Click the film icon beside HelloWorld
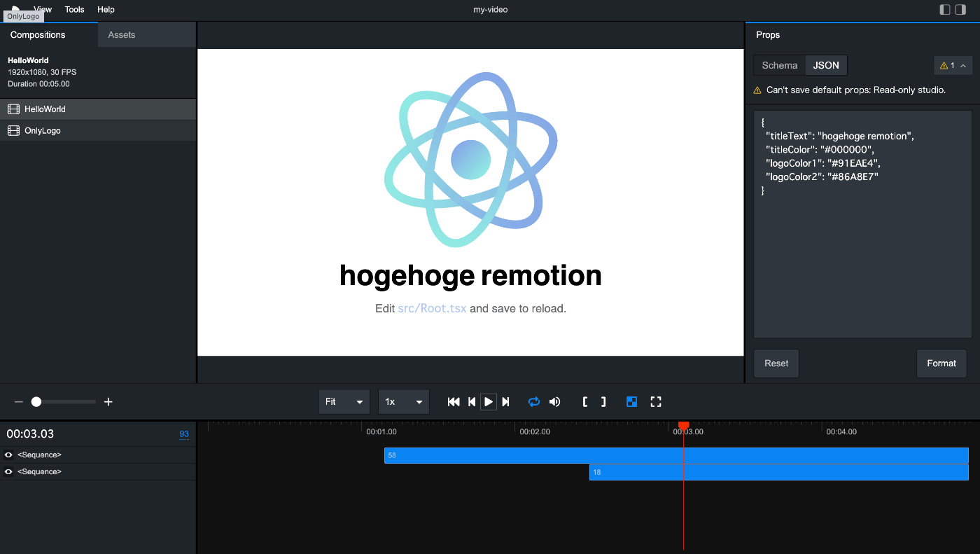Screen dimensions: 980x554 click(x=13, y=109)
